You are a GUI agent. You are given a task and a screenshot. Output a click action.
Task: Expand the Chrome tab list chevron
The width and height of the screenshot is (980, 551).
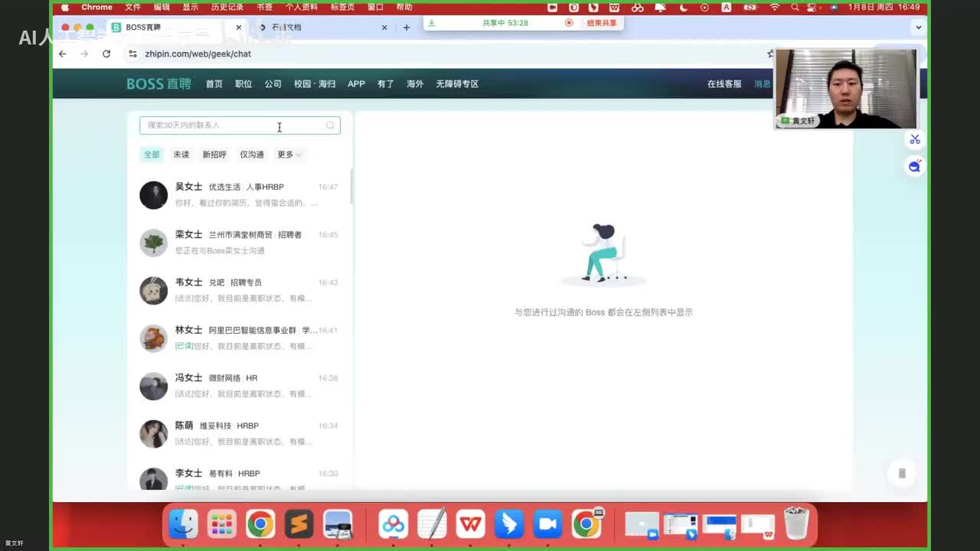[x=918, y=28]
